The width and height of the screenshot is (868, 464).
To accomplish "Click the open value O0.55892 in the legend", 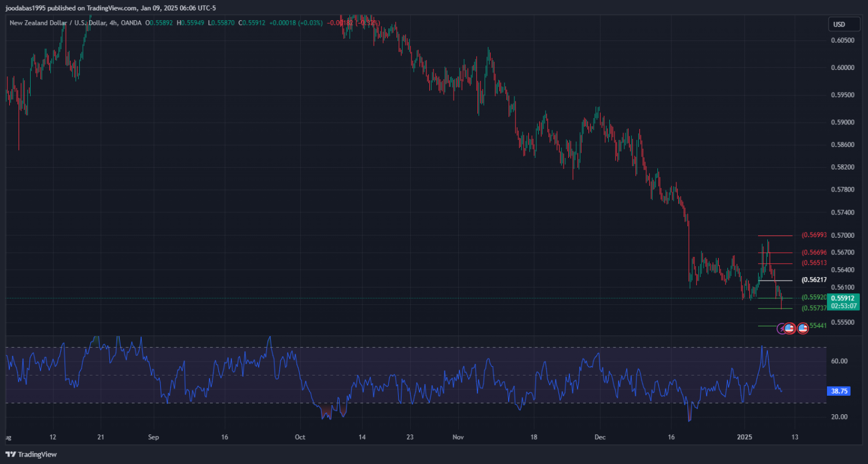I will [x=160, y=23].
